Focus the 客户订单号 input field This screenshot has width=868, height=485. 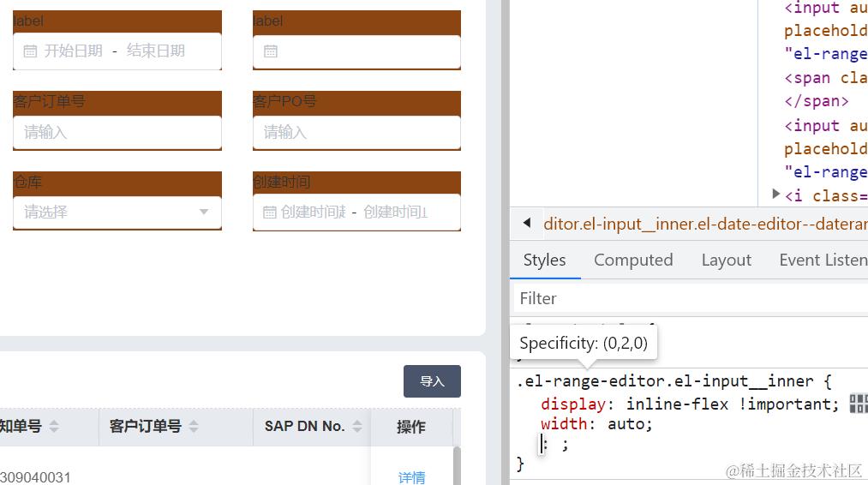tap(117, 132)
